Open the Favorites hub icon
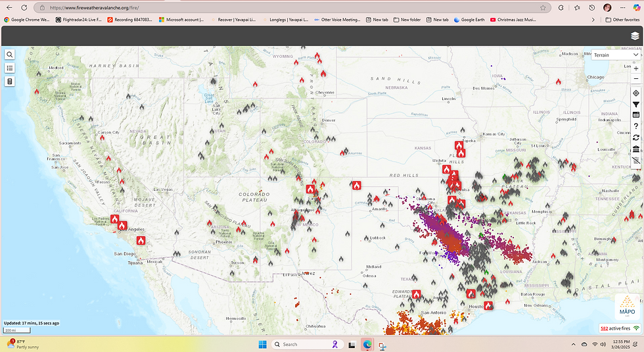Viewport: 644px width, 352px height. pyautogui.click(x=577, y=7)
